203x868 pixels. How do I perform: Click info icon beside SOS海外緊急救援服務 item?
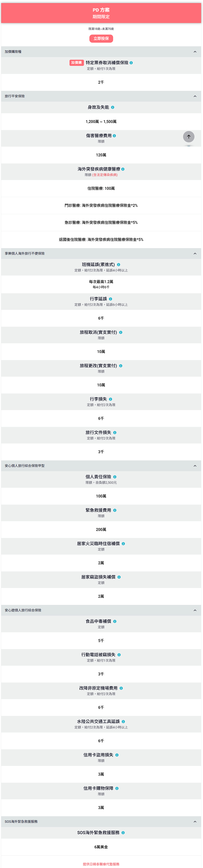click(x=123, y=833)
